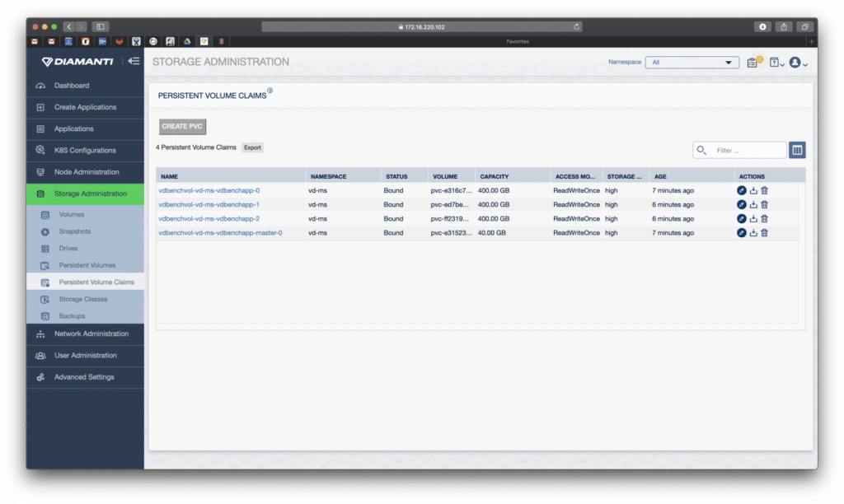Sort table by NAMESPACE column
The image size is (844, 504).
[x=328, y=176]
